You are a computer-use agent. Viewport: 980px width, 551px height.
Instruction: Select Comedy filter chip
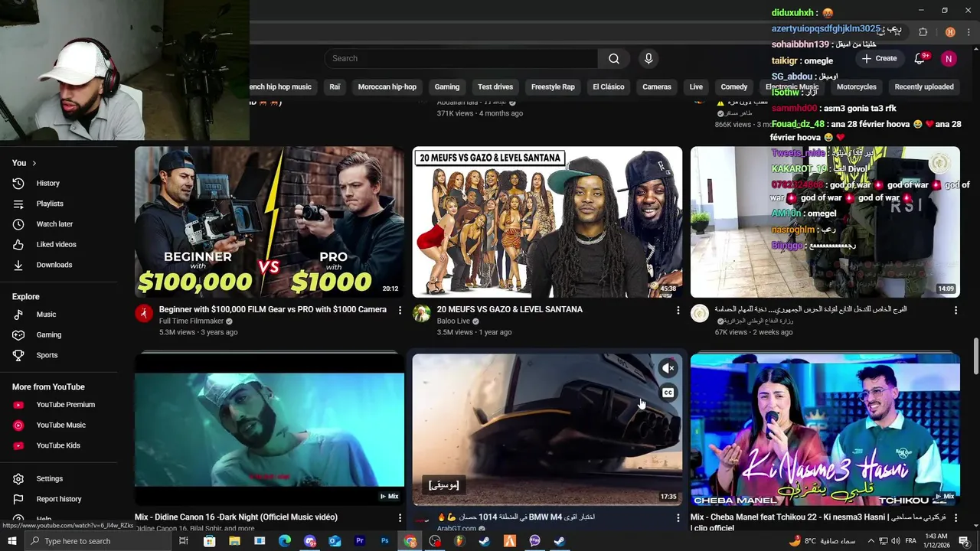pos(734,86)
